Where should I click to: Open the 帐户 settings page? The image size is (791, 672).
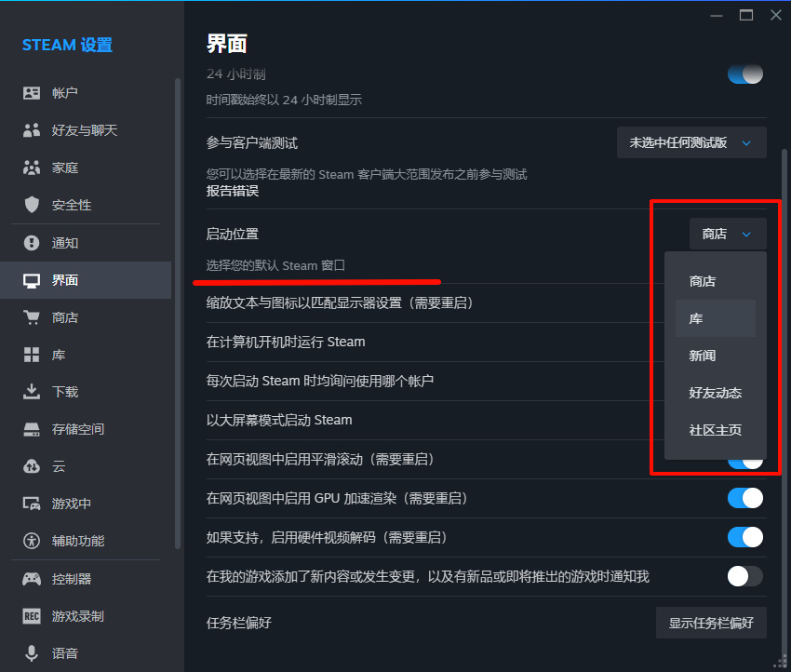[x=86, y=93]
